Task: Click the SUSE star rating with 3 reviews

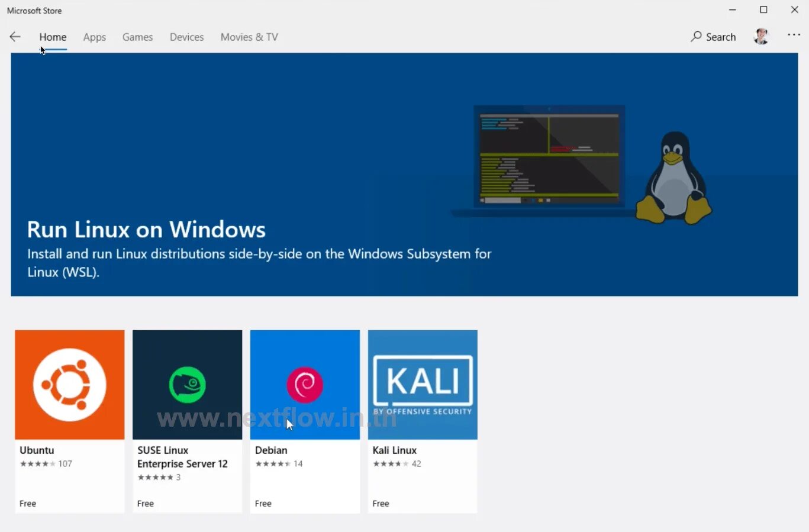Action: click(x=159, y=478)
